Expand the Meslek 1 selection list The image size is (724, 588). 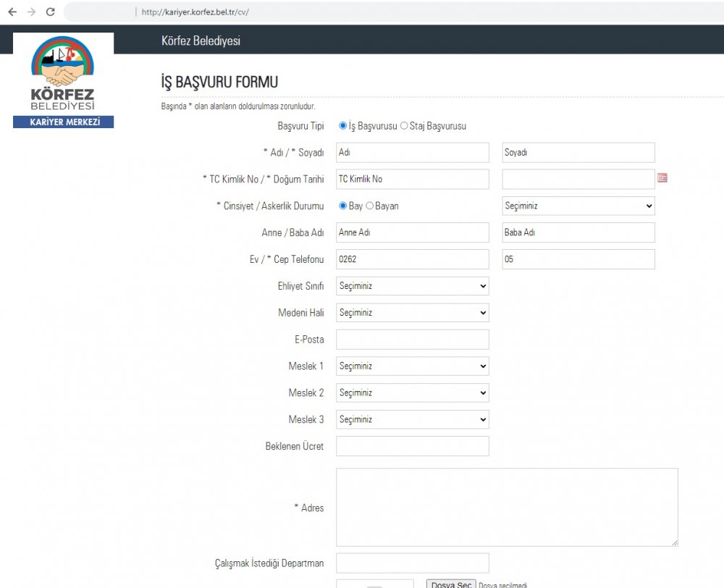(412, 366)
